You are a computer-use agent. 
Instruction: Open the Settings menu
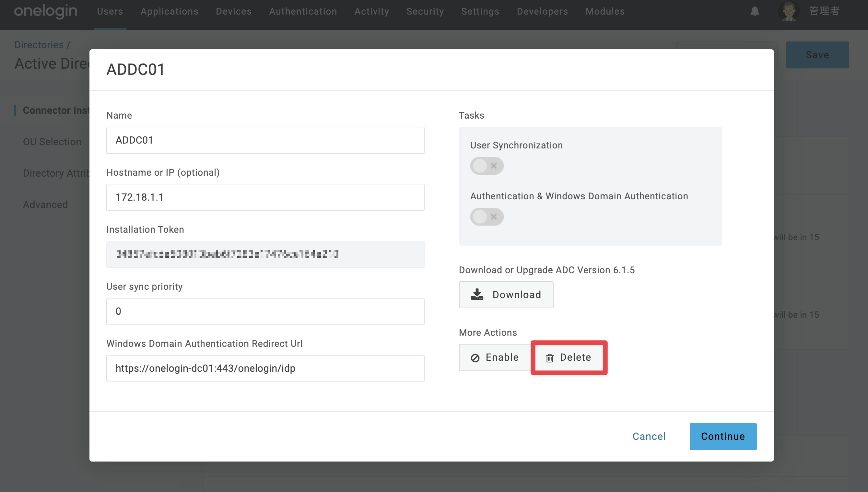pos(480,11)
